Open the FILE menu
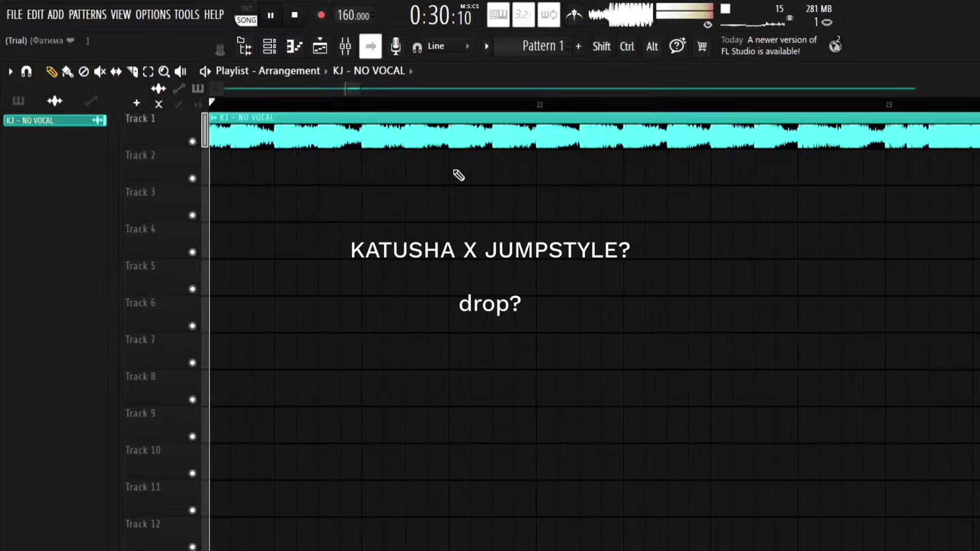 (14, 15)
